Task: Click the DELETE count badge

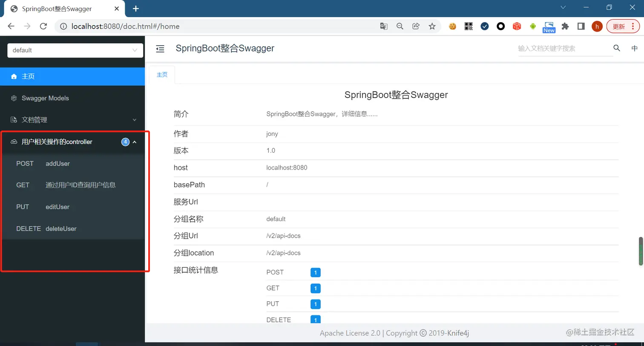Action: coord(316,320)
